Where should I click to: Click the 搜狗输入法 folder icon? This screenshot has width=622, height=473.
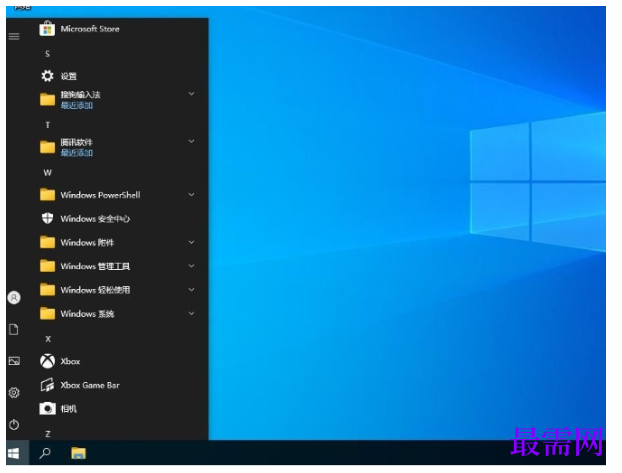coord(48,99)
